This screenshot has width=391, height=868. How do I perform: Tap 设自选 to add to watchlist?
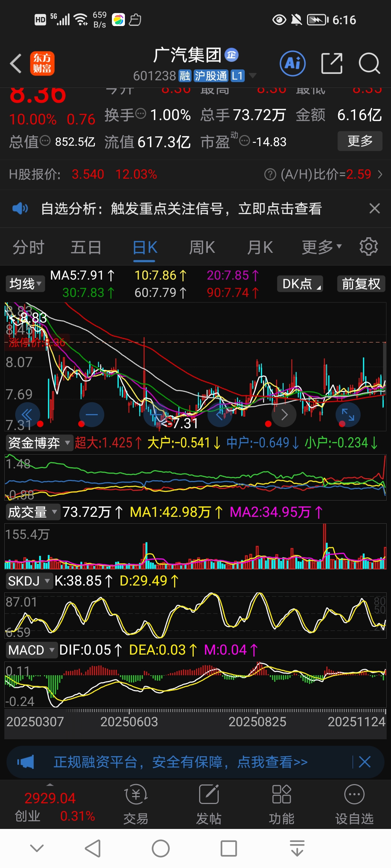[354, 805]
